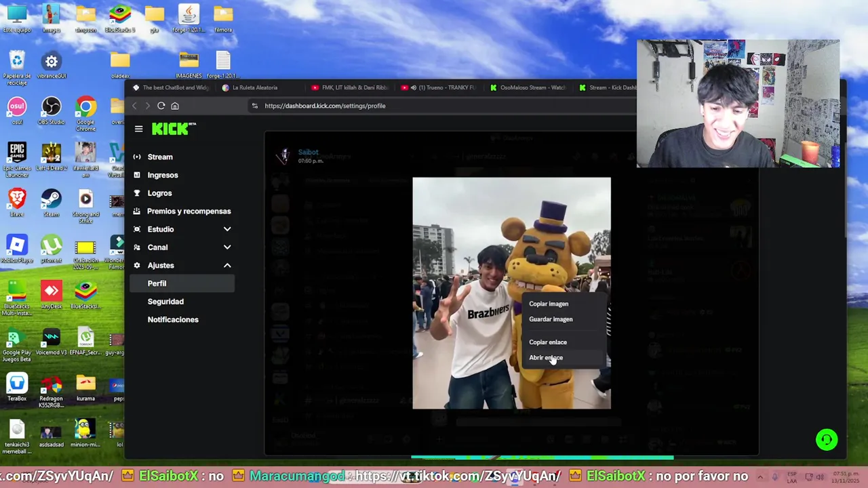The image size is (868, 488).
Task: Select the forge-1.20.1 Java file icon
Action: pos(189,19)
